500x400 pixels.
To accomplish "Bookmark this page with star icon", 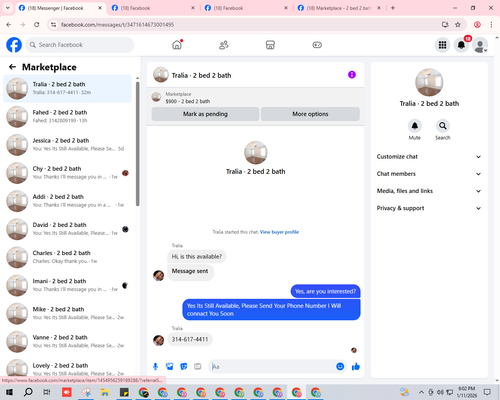I will point(458,24).
